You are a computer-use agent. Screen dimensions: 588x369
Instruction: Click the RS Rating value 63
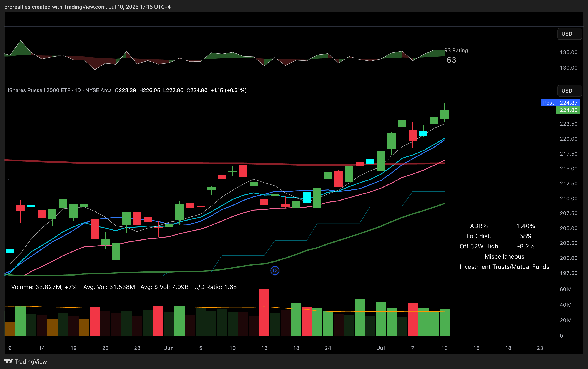pos(451,60)
